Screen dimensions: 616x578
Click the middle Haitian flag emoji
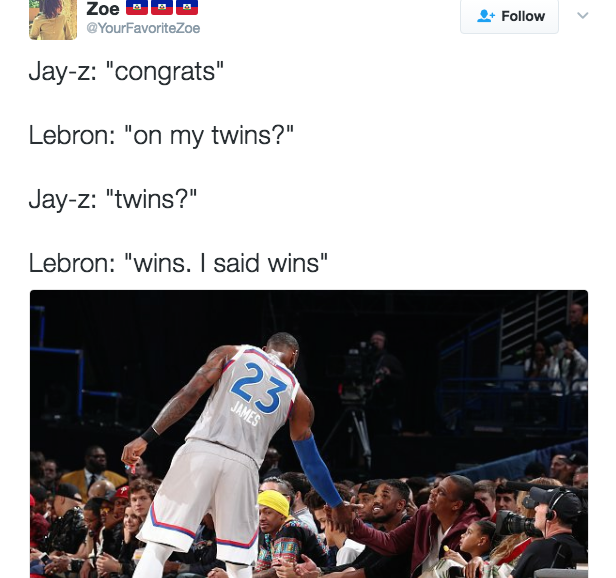point(162,7)
